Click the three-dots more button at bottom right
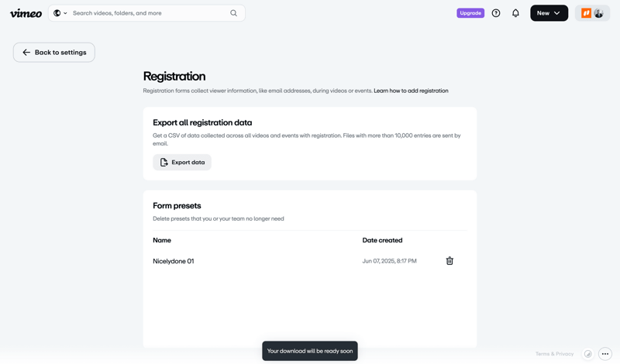Screen dimensions: 620x364 pyautogui.click(x=605, y=354)
